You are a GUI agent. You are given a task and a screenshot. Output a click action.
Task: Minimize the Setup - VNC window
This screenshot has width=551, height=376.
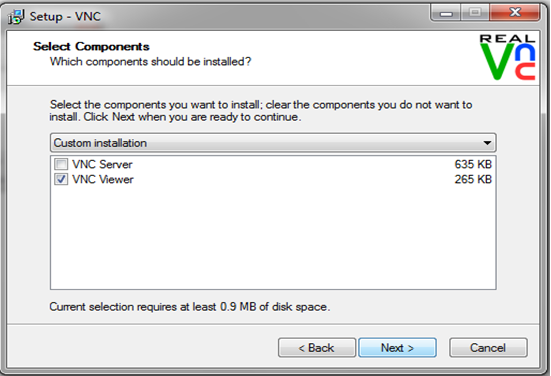446,13
